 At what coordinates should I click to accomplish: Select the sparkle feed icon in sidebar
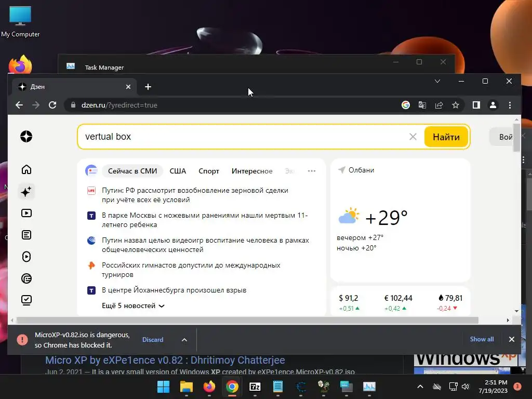[x=26, y=192]
